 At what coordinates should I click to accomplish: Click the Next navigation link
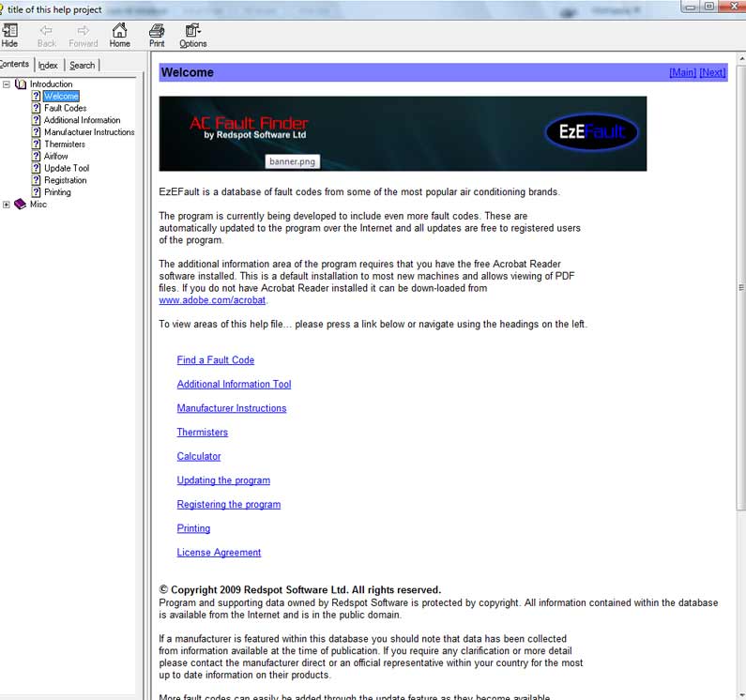pos(712,72)
